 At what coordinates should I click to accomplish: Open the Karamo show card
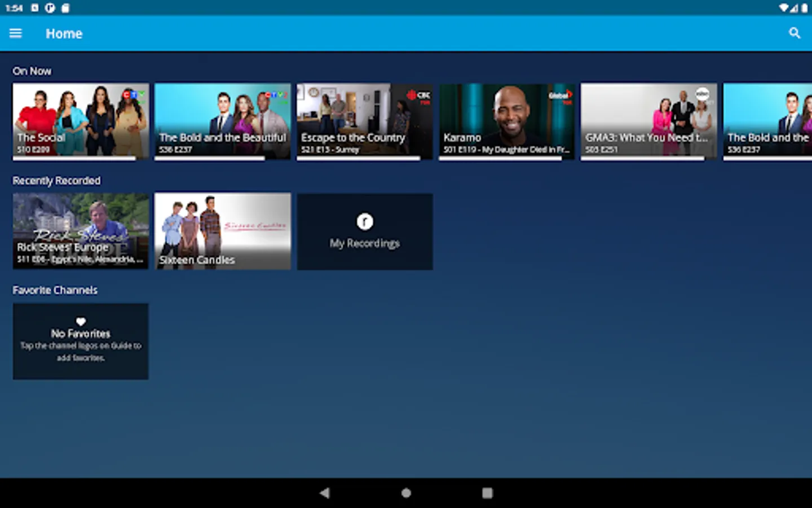tap(507, 121)
